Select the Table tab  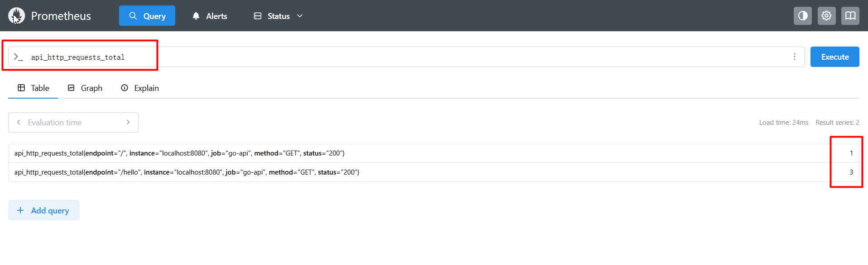34,88
